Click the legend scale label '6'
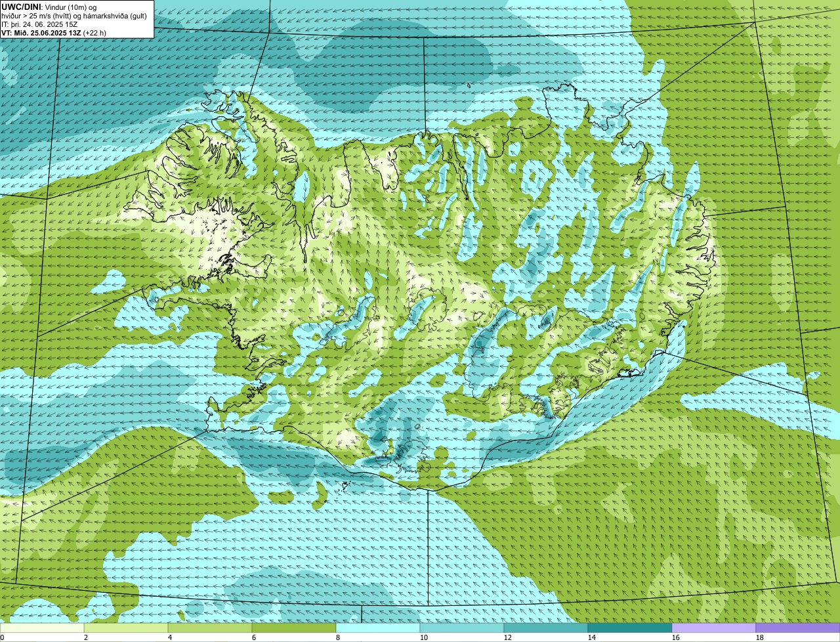The image size is (840, 642). pos(254,637)
